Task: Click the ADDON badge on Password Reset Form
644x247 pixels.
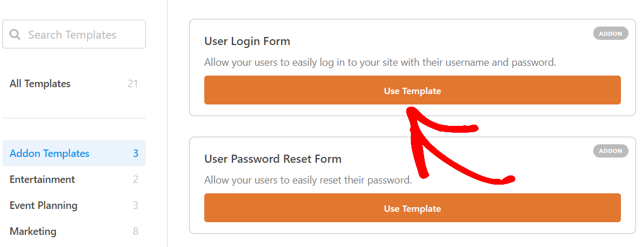Action: coord(611,151)
